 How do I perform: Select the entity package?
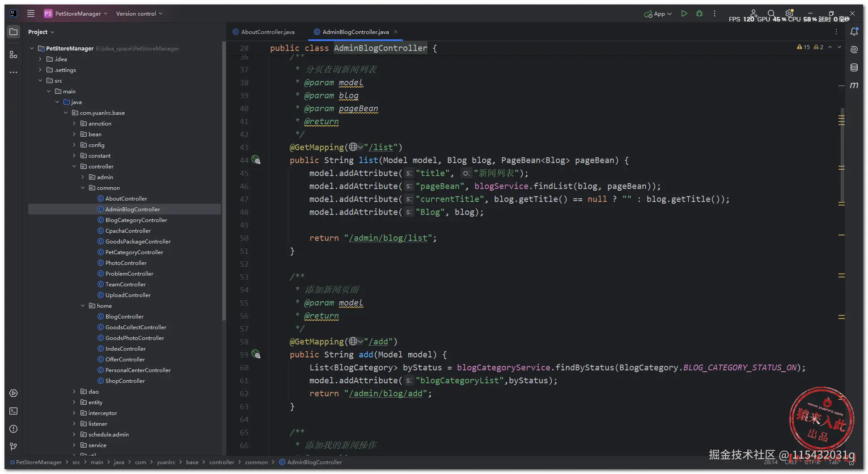(95, 402)
